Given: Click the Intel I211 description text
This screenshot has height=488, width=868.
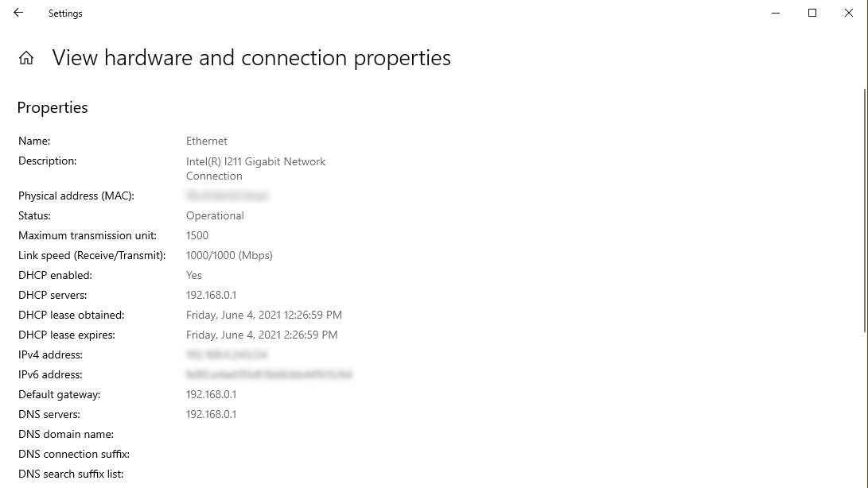Looking at the screenshot, I should click(255, 168).
